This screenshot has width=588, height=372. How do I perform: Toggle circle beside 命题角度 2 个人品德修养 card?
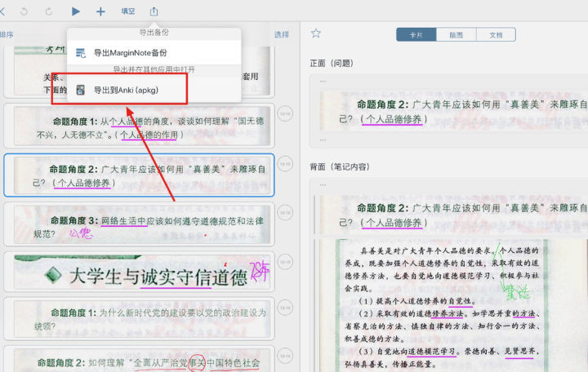click(285, 164)
